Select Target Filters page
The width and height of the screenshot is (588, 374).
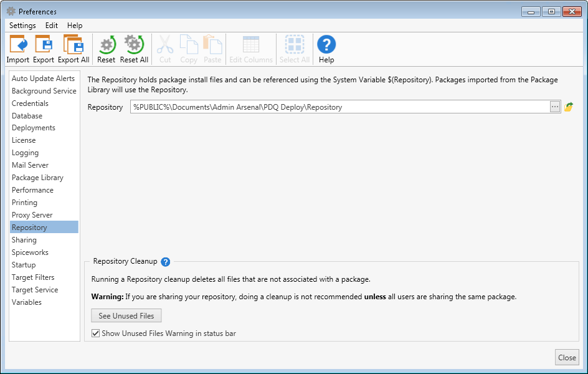44,277
